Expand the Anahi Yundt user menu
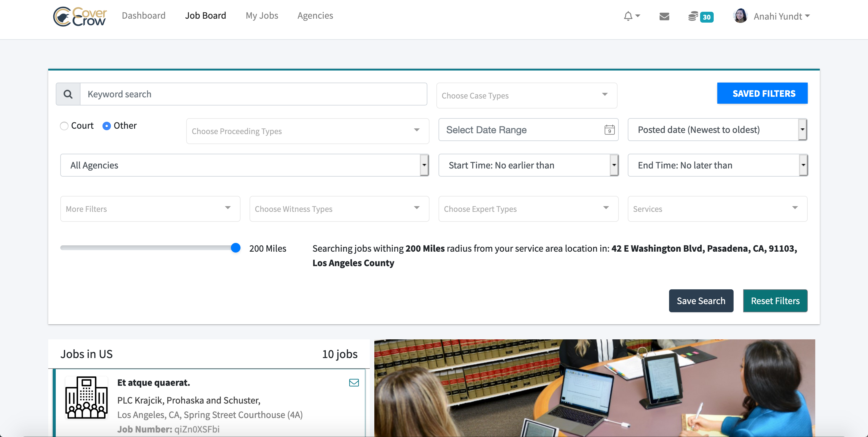This screenshot has height=437, width=868. point(782,16)
